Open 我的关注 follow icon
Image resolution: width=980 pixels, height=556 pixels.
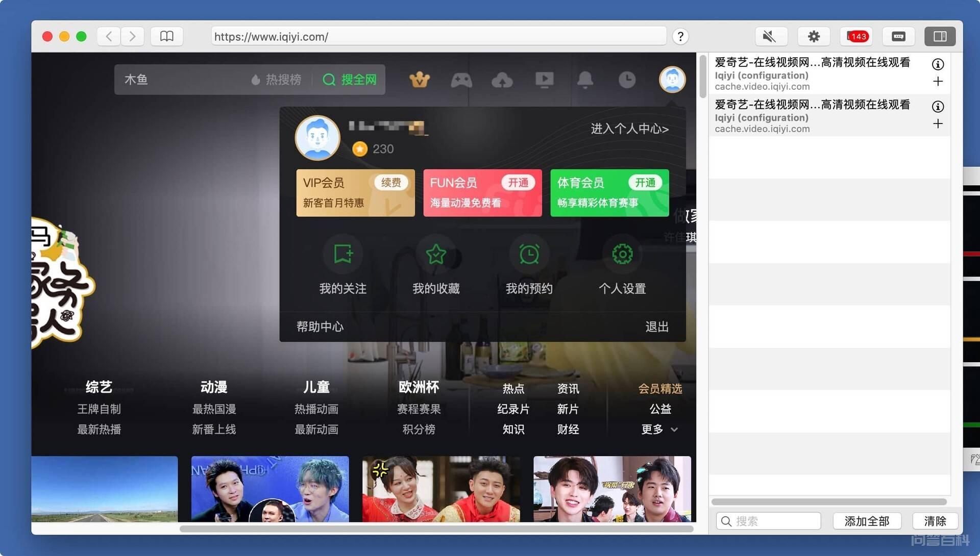point(342,254)
